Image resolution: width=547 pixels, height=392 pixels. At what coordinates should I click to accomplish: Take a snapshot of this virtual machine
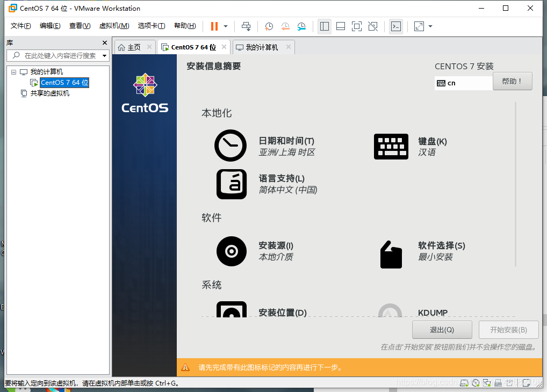click(x=269, y=26)
